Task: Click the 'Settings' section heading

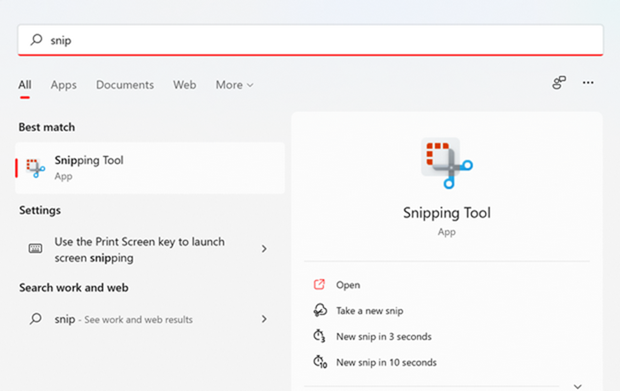Action: coord(40,210)
